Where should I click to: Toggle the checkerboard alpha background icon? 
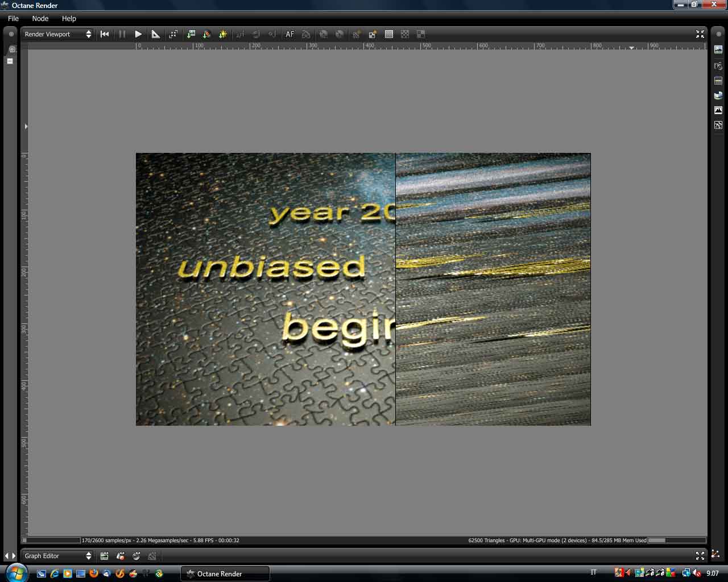pos(405,34)
